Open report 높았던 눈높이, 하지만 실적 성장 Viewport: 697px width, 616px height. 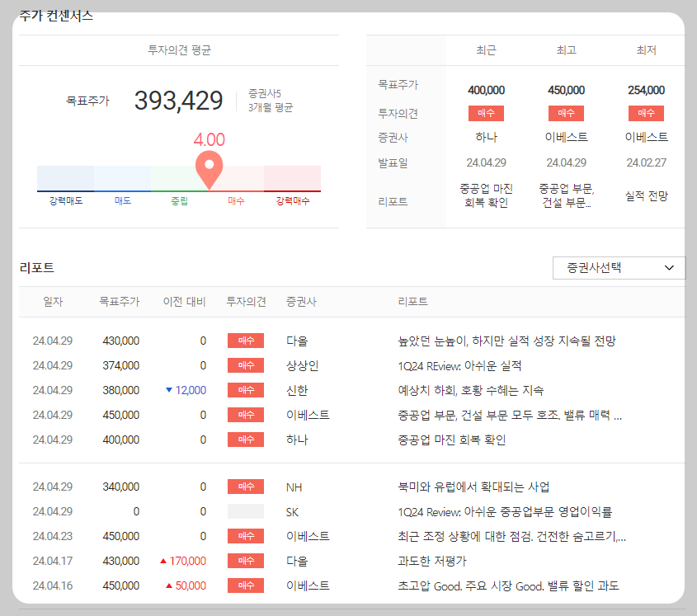point(506,341)
